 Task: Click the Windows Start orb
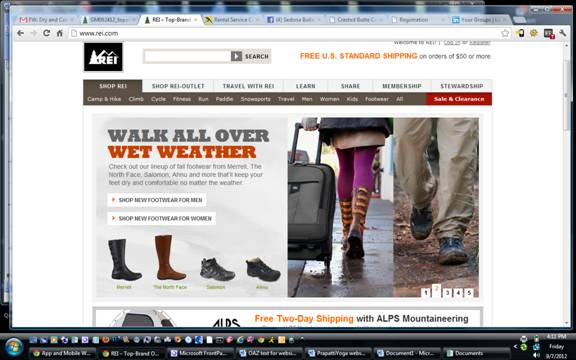pyautogui.click(x=14, y=348)
